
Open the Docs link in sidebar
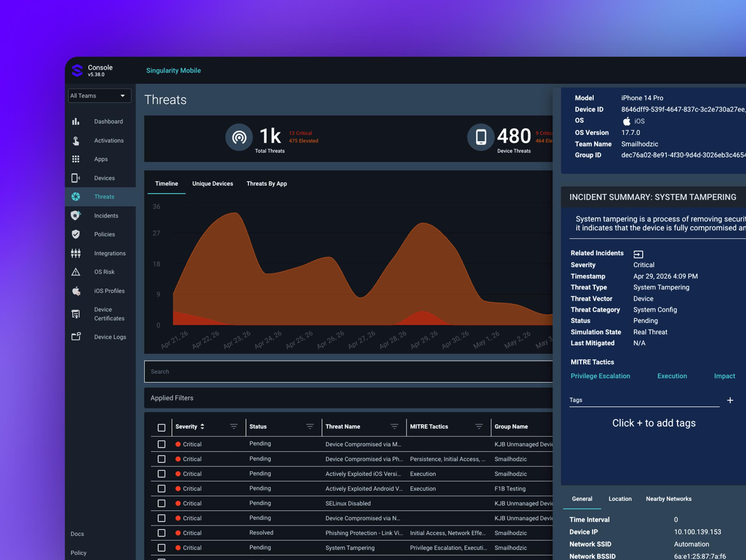[x=77, y=534]
